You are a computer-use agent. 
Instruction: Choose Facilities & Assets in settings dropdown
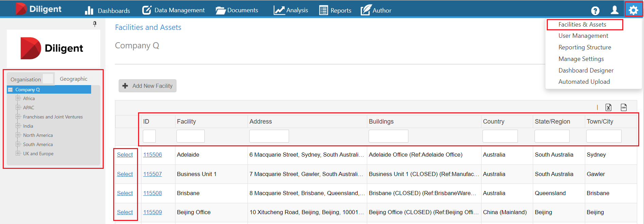[582, 25]
